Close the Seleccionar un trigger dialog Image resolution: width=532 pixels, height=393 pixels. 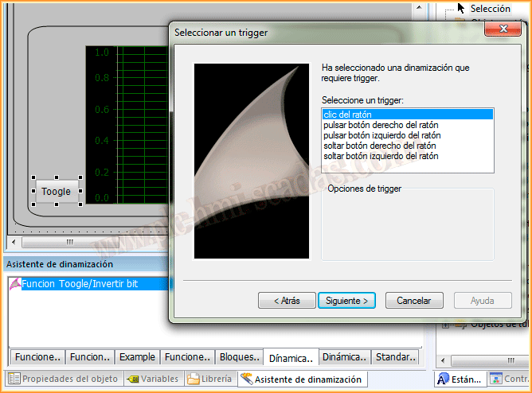(503, 30)
